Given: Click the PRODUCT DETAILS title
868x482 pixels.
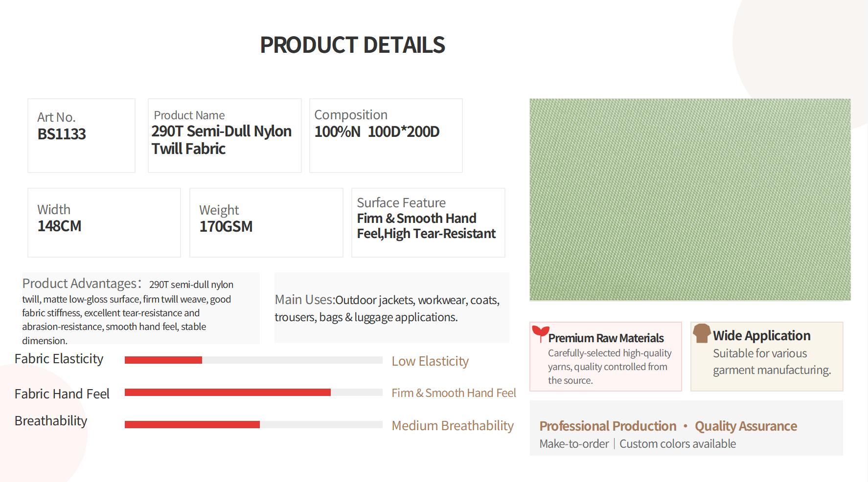Looking at the screenshot, I should tap(352, 45).
